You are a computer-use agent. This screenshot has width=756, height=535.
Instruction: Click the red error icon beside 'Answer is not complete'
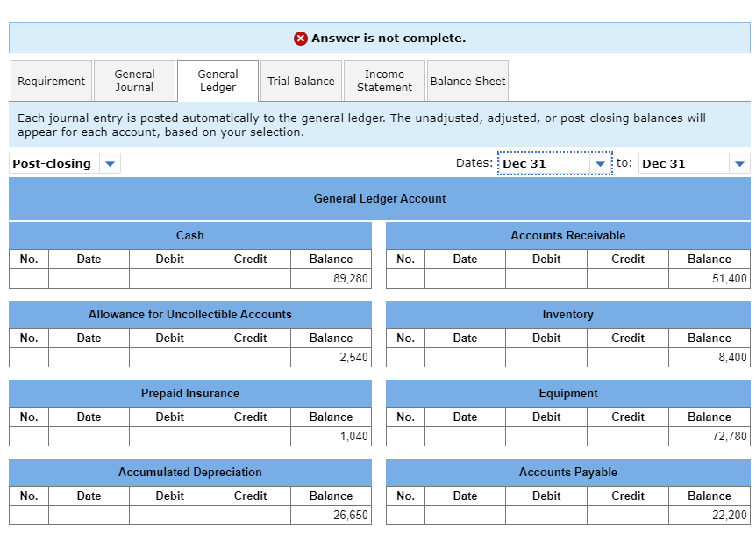point(301,38)
